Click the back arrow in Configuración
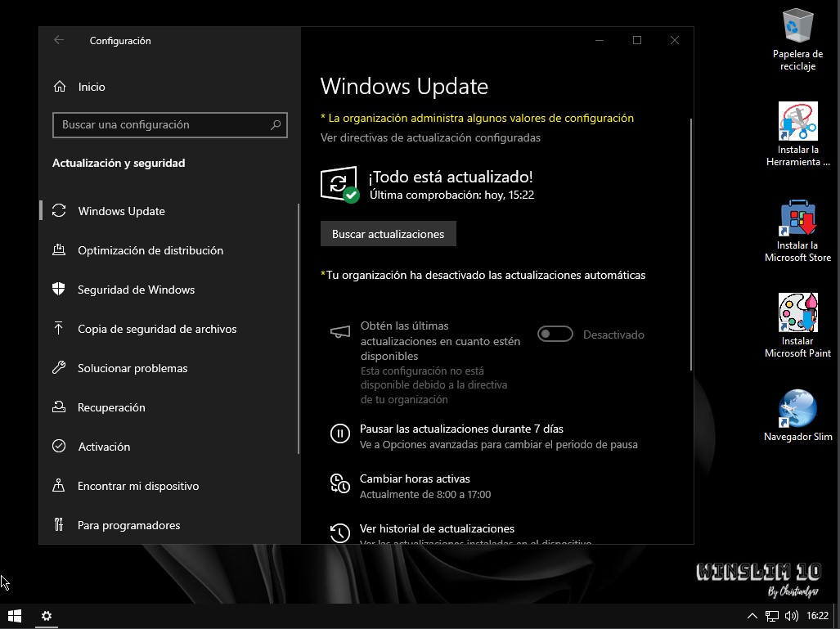Image resolution: width=840 pixels, height=629 pixels. pos(59,40)
